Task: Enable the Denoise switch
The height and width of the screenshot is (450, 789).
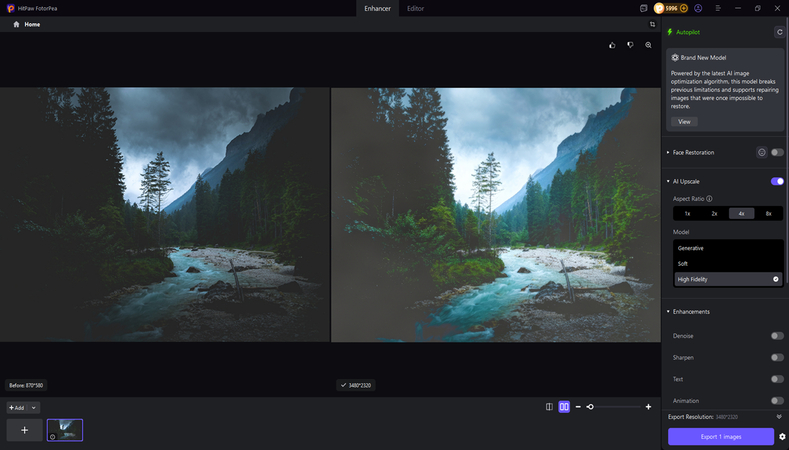Action: click(x=777, y=336)
